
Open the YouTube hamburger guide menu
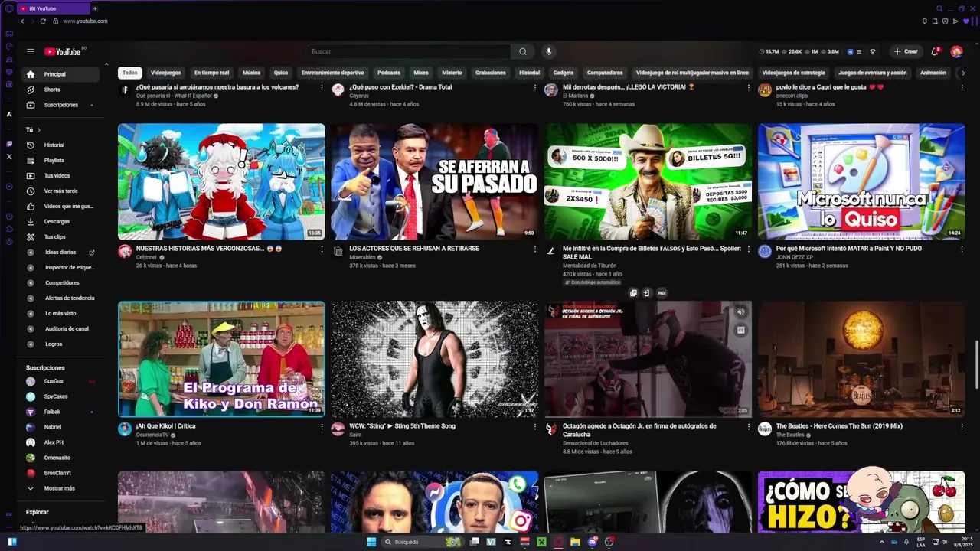point(31,51)
